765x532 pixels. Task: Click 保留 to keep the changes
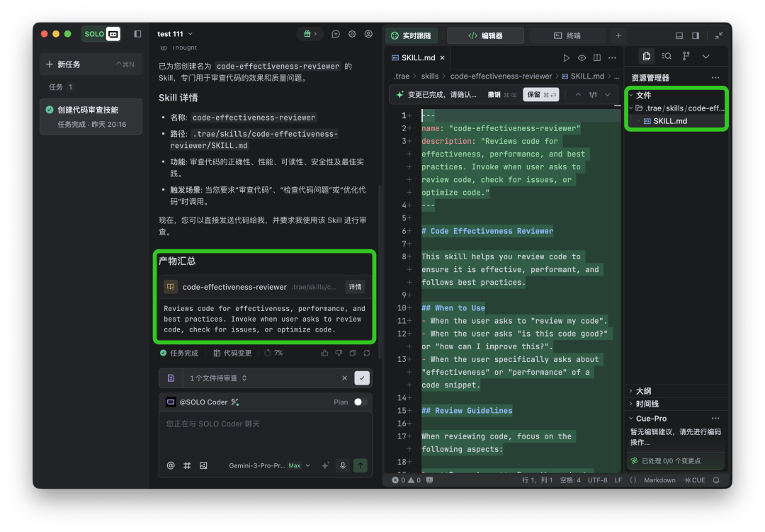pos(540,95)
